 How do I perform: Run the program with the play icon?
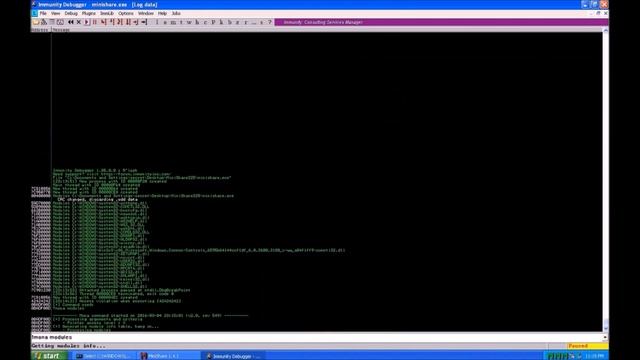coord(87,22)
